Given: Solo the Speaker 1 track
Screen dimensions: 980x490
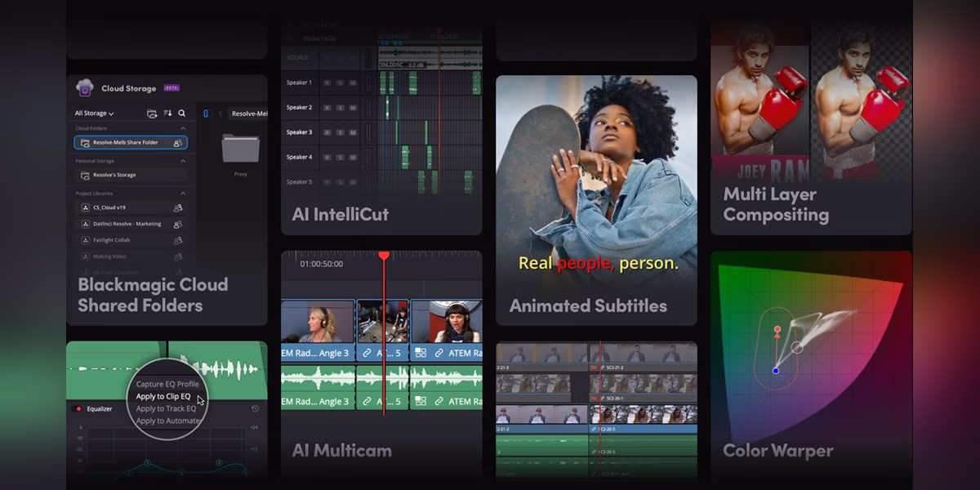Looking at the screenshot, I should 341,82.
